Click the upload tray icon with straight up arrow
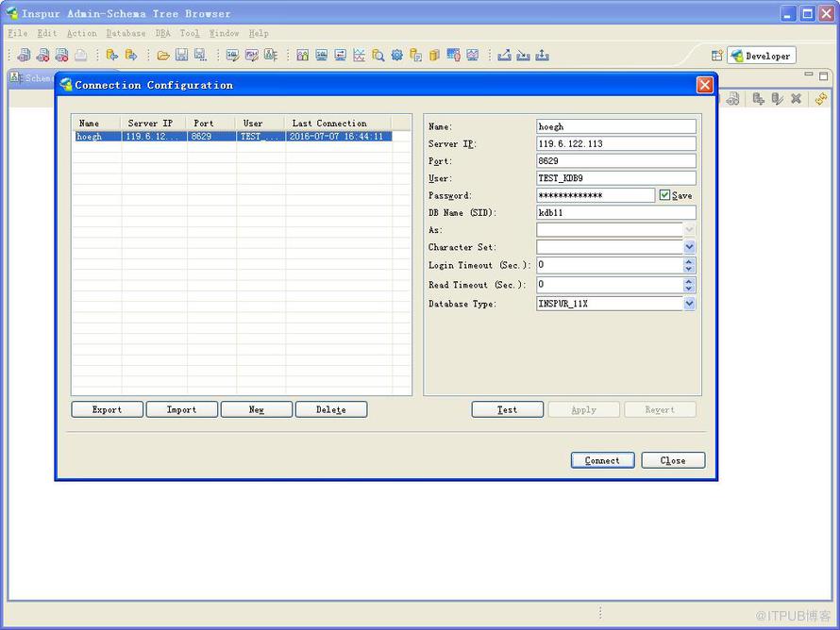Screen dimensions: 840x630 click(x=542, y=55)
